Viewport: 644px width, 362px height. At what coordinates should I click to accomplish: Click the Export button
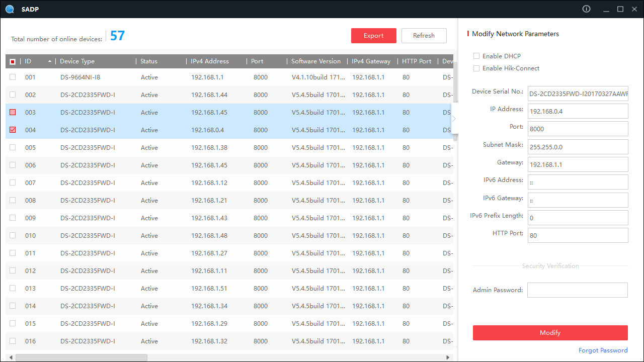[x=373, y=36]
